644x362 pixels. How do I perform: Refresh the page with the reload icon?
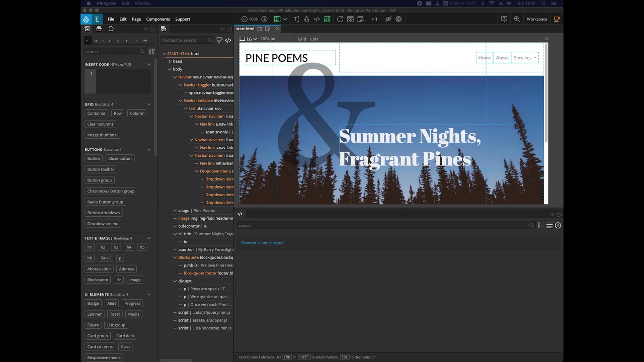[x=340, y=19]
